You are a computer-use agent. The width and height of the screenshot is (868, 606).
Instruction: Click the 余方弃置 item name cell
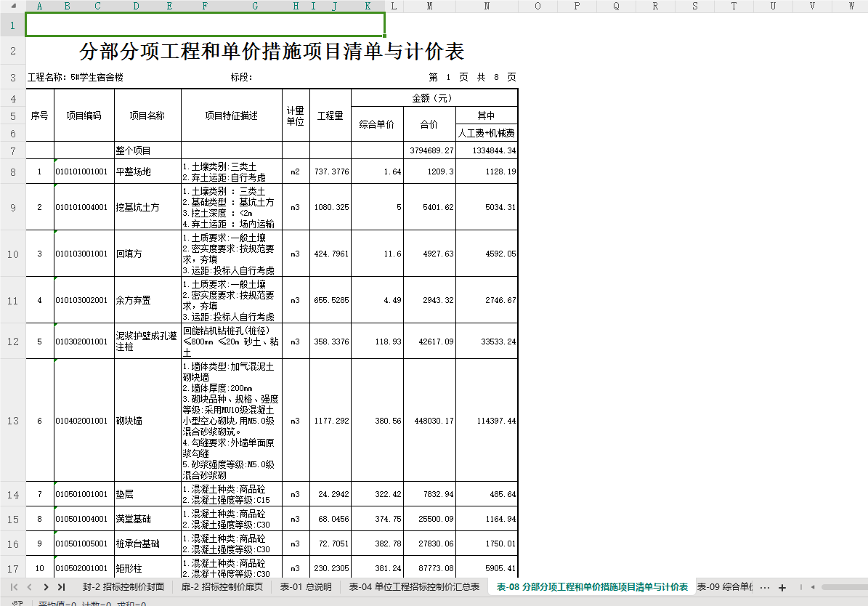tap(147, 300)
